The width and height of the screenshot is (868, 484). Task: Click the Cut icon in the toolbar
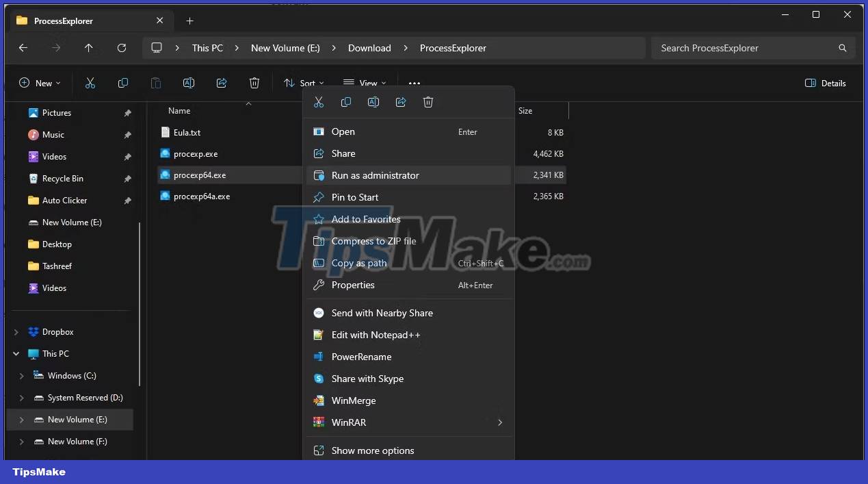click(90, 83)
